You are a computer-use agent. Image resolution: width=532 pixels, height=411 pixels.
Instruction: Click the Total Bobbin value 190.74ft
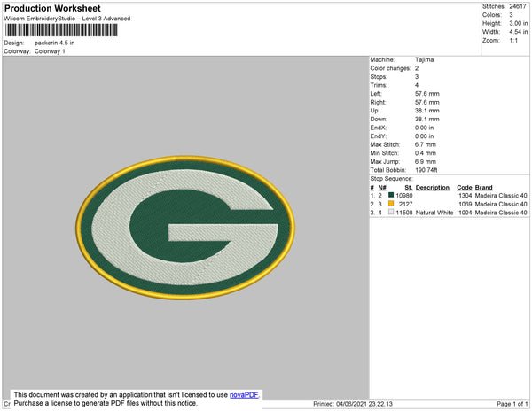click(426, 170)
